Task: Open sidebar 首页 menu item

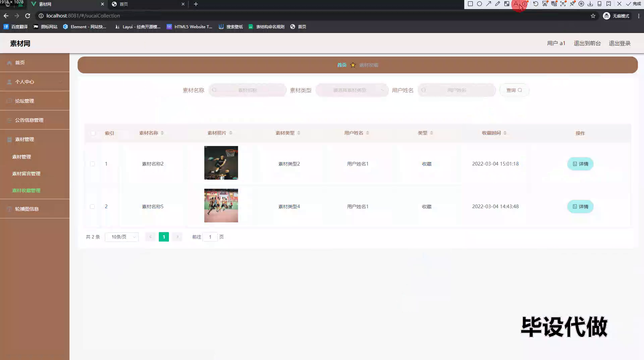Action: 35,62
